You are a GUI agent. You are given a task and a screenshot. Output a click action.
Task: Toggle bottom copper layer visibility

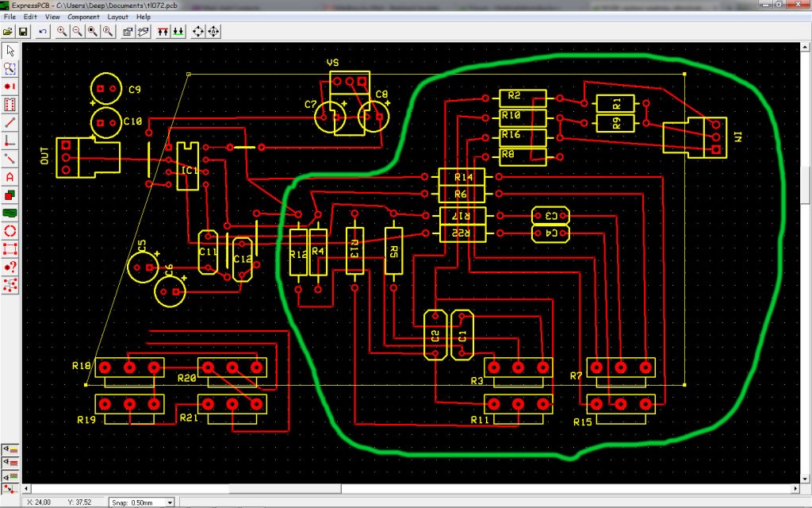point(10,475)
